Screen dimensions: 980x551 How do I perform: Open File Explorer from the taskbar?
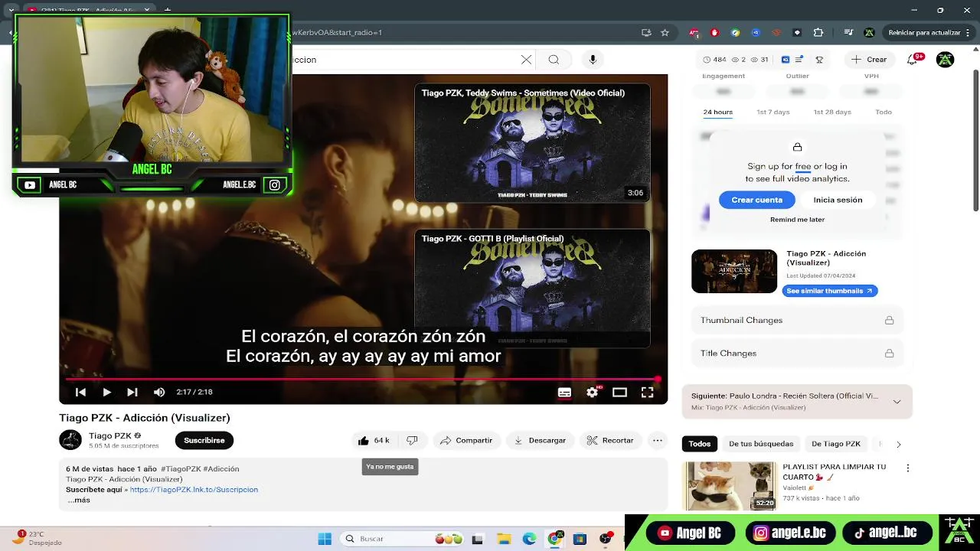pos(503,539)
